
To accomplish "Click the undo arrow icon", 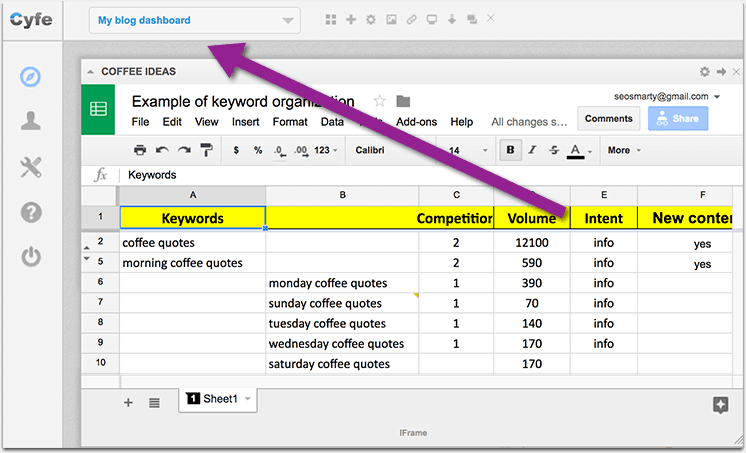I will 162,150.
